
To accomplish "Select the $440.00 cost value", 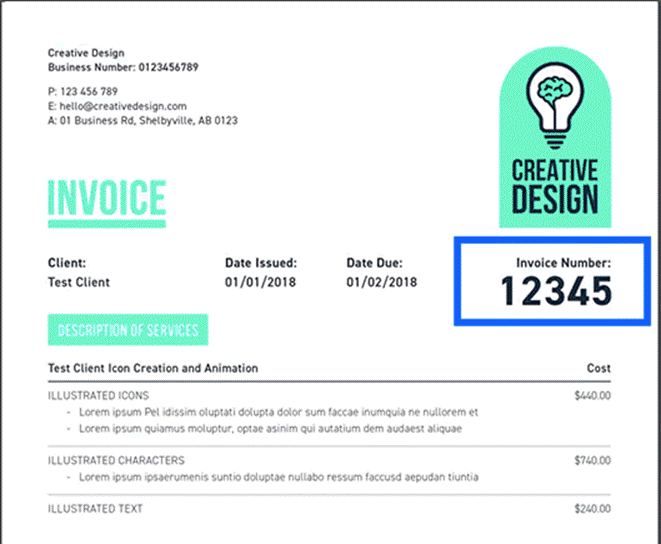I will 592,396.
